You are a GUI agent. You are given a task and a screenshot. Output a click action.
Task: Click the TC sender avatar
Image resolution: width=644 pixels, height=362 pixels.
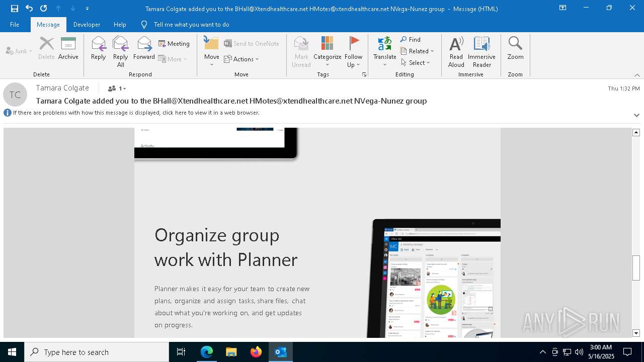tap(15, 95)
